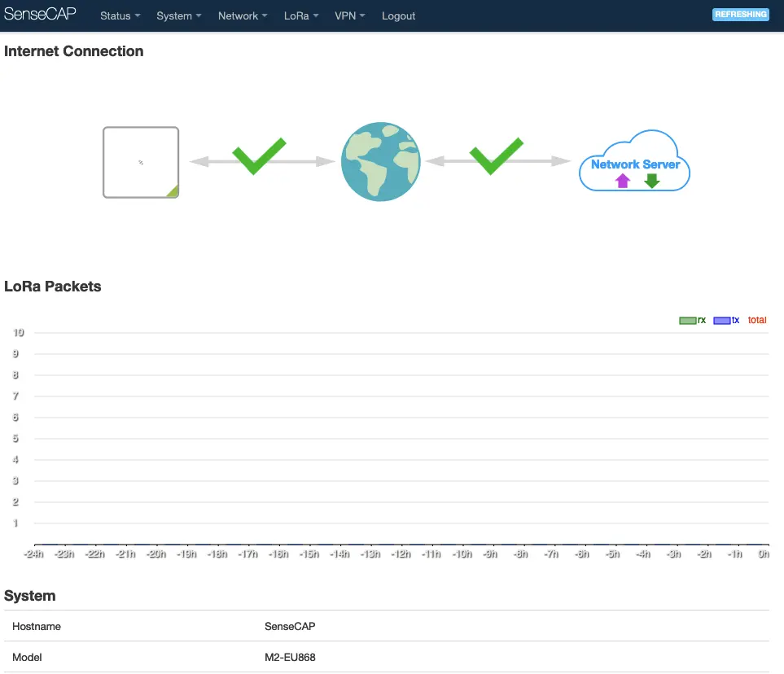Click the System section heading
This screenshot has height=674, width=784.
point(30,596)
